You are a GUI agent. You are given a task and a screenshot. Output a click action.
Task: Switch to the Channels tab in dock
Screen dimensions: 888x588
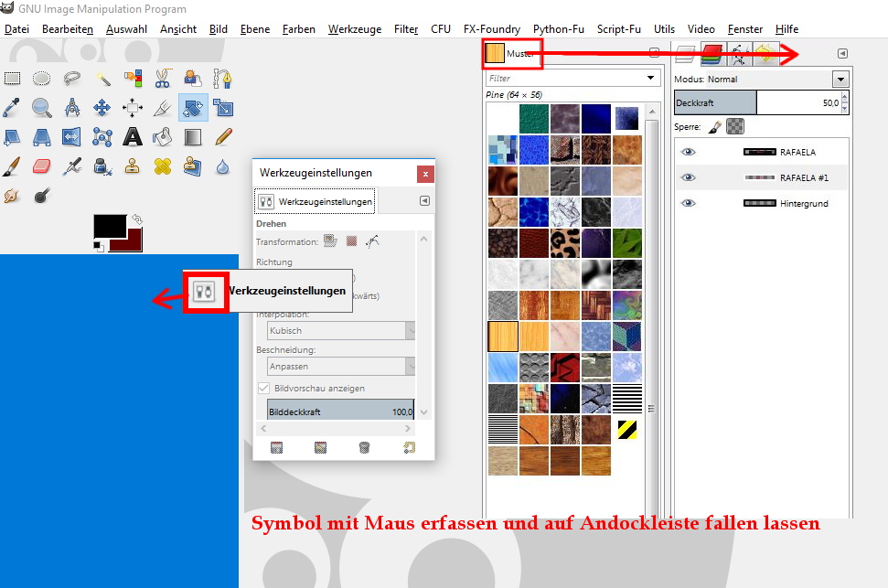[x=712, y=54]
